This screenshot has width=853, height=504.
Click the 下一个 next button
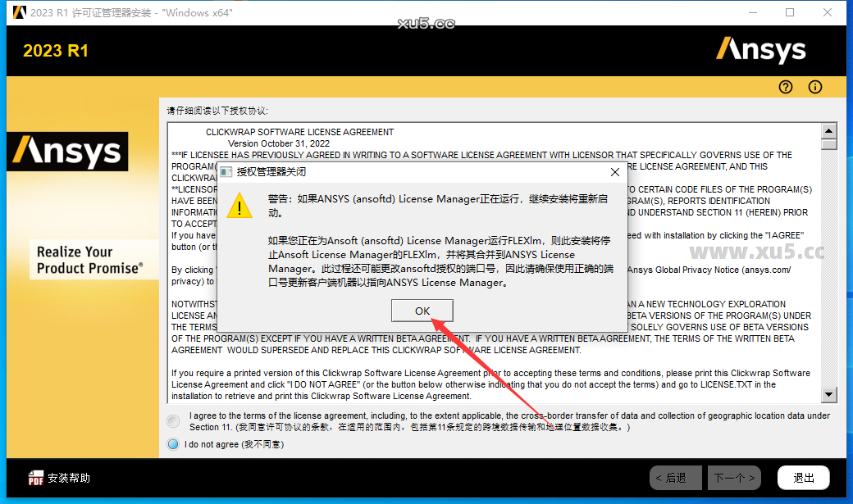tap(735, 478)
